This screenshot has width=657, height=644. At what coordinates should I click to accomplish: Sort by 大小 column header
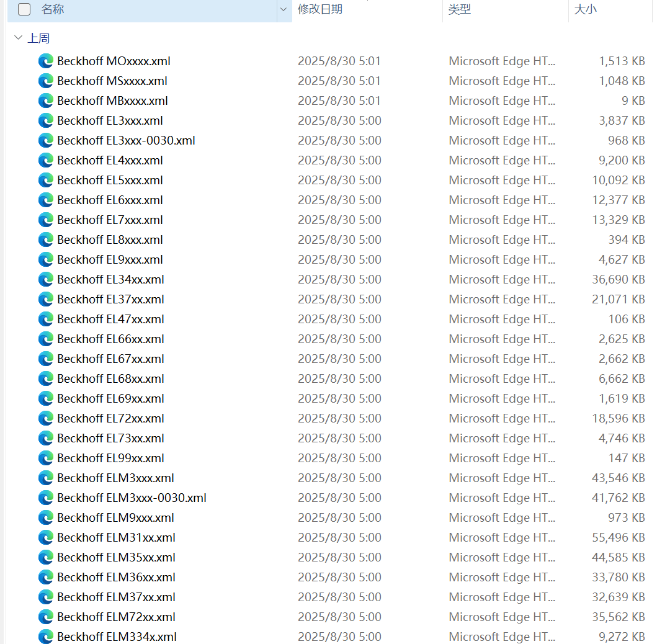tap(585, 9)
